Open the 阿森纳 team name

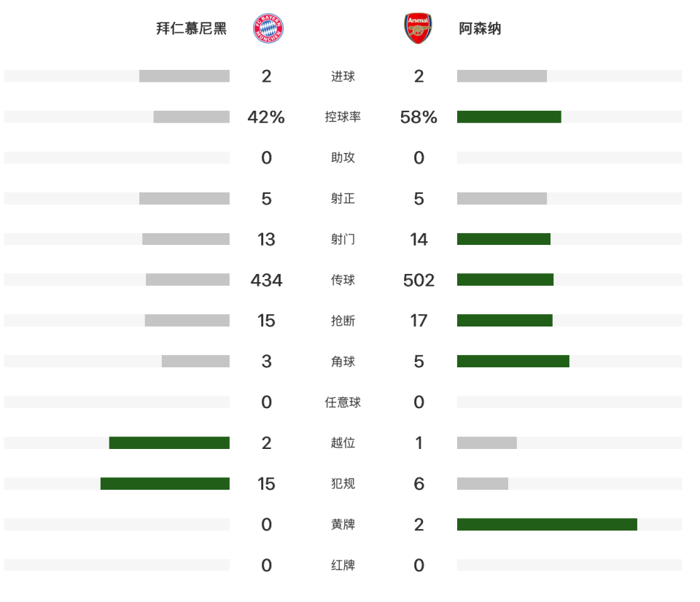point(480,28)
